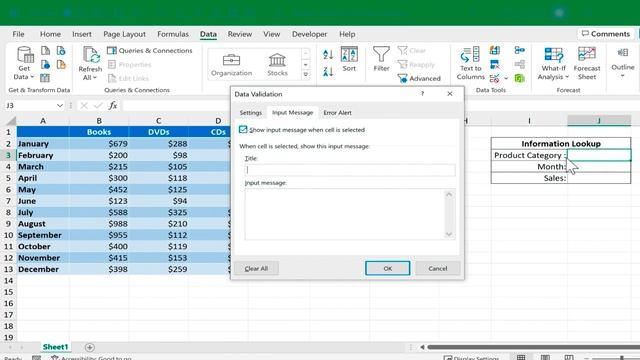Viewport: 640px width, 360px height.
Task: Open Queries & Connections pane
Action: [x=149, y=51]
